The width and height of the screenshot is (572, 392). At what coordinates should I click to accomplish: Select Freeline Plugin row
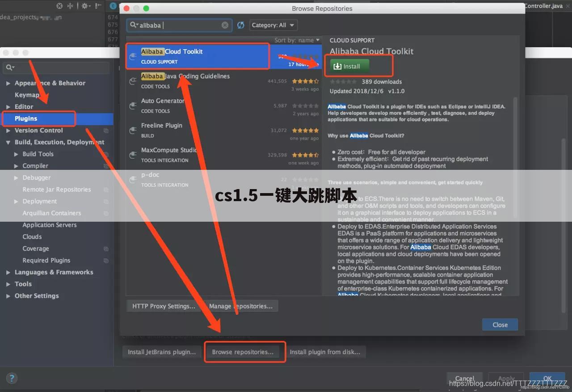point(223,130)
